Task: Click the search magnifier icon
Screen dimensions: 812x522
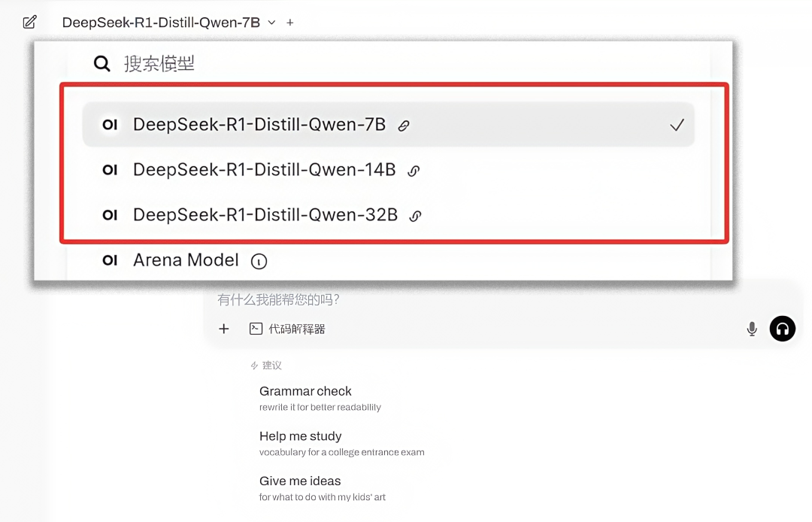Action: (101, 63)
